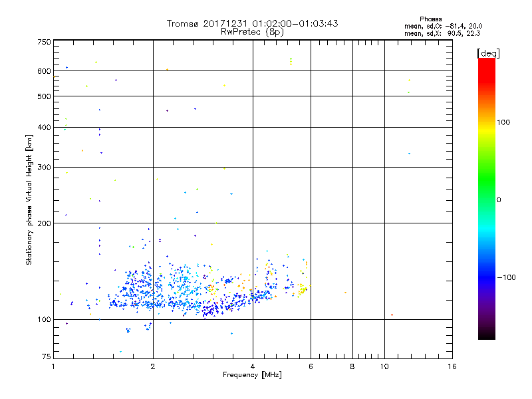Click the y-axis tick label 500

(x=44, y=96)
